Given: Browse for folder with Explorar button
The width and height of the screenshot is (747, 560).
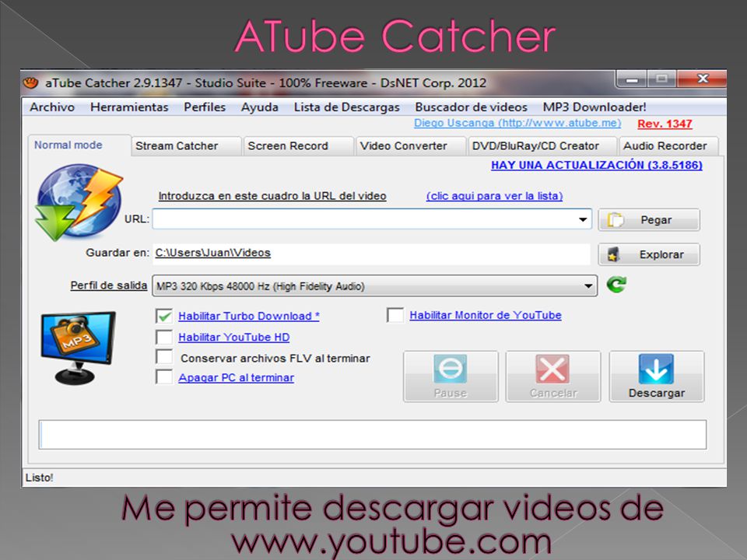Looking at the screenshot, I should 649,254.
